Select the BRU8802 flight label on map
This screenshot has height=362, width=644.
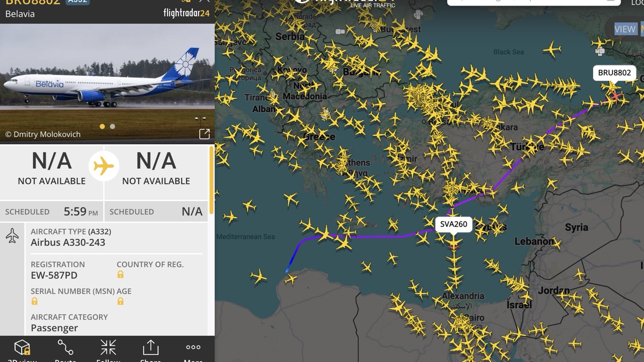click(x=614, y=73)
